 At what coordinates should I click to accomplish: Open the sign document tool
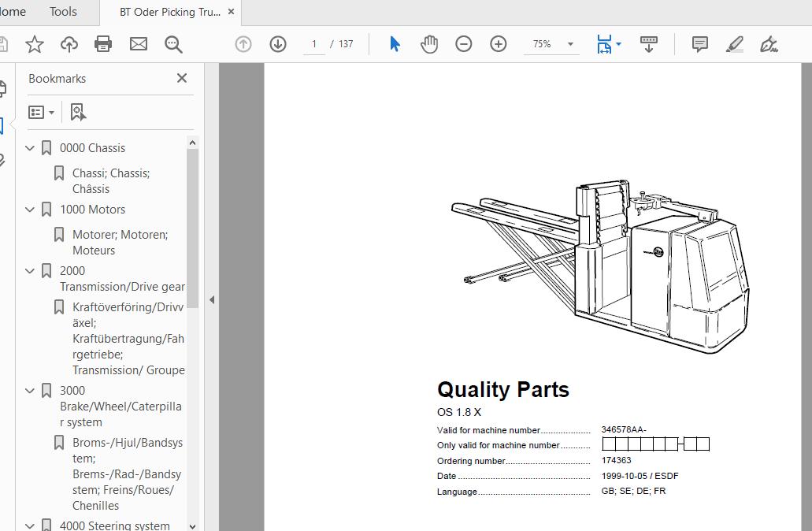[769, 45]
